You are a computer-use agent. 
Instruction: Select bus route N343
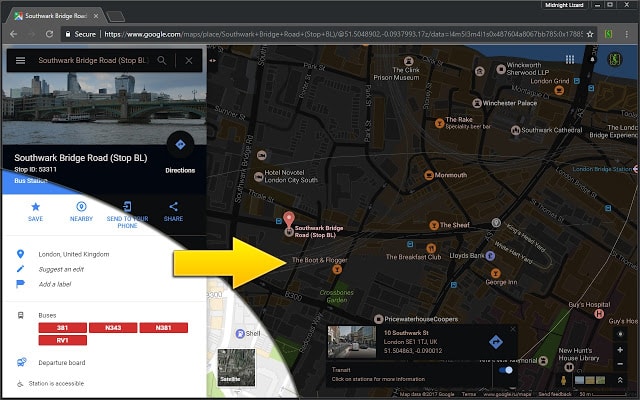[x=113, y=328]
